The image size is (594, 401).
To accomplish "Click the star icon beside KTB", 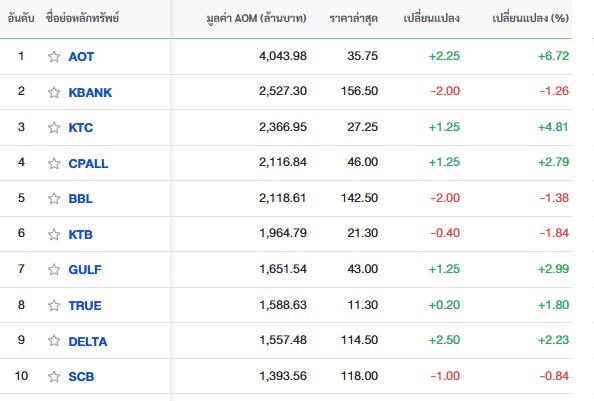I will pyautogui.click(x=54, y=234).
